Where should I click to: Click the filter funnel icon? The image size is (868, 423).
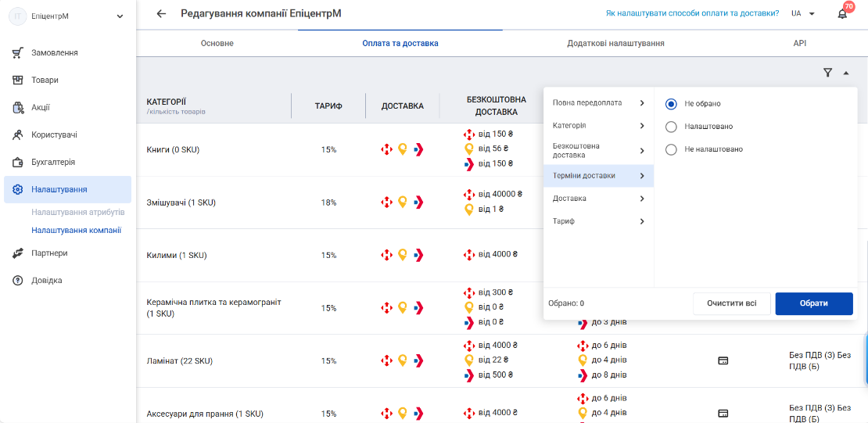(827, 73)
